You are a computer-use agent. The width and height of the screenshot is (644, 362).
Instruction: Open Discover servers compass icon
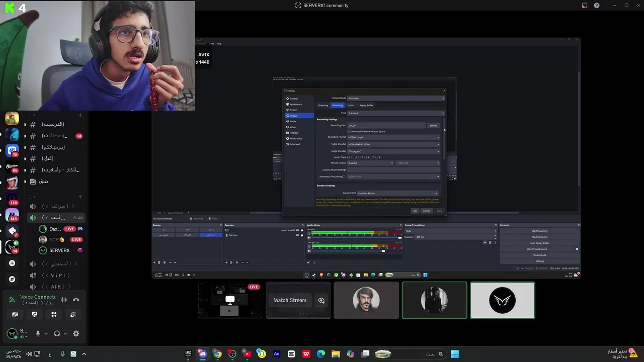[12, 279]
